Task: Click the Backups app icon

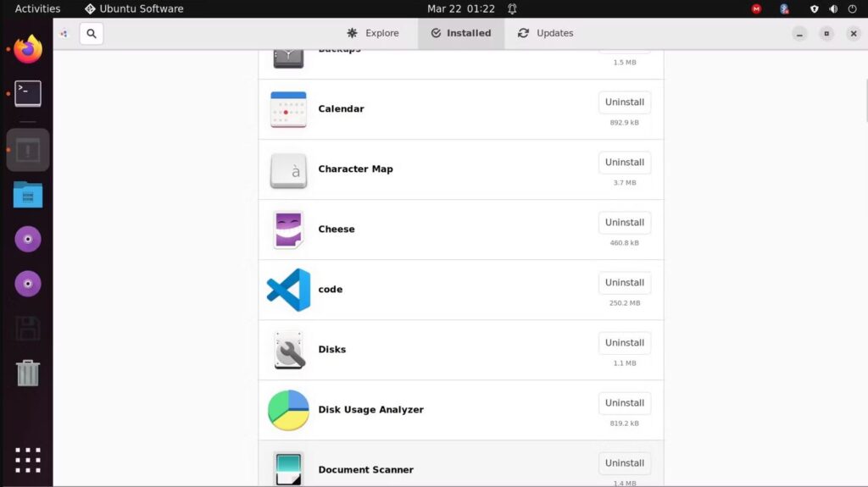Action: (x=288, y=58)
